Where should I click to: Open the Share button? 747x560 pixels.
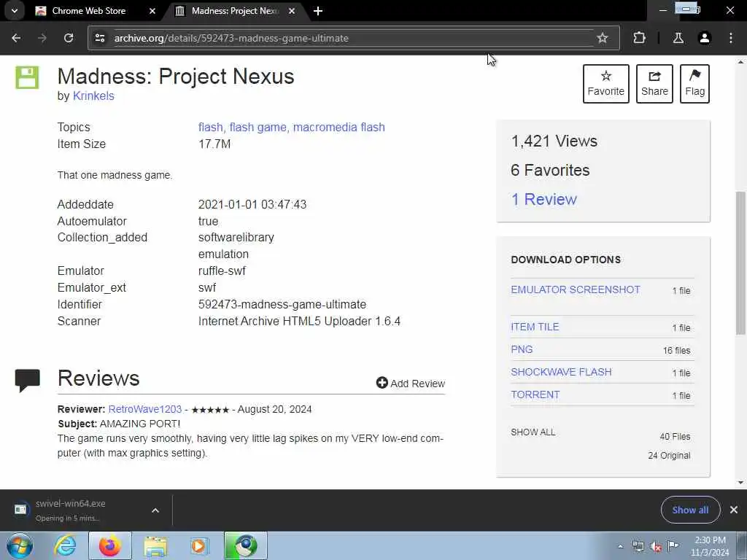pos(654,84)
